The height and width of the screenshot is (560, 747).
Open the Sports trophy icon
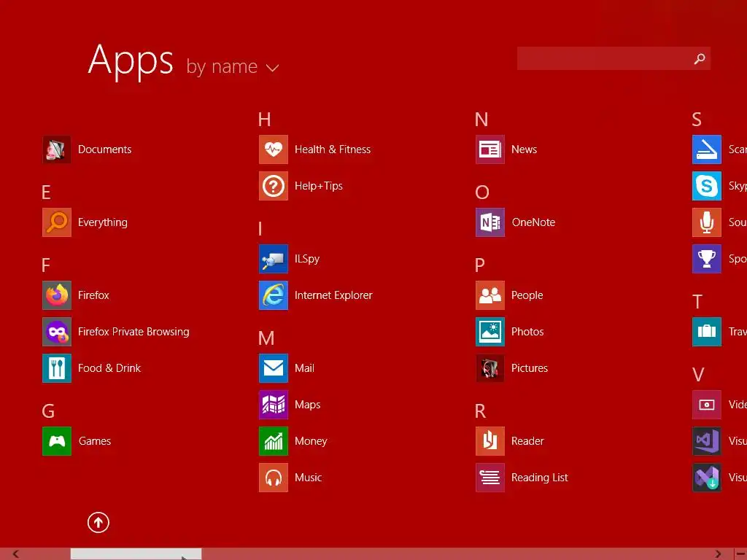coord(707,259)
